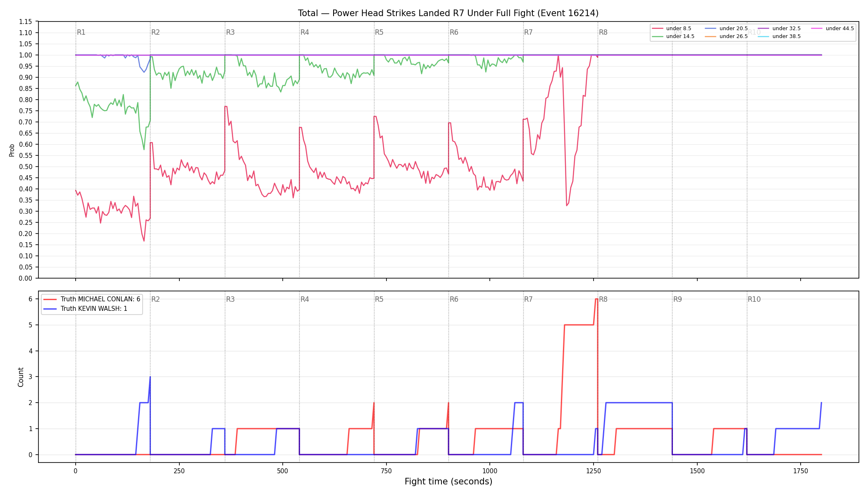868x496 pixels.
Task: Click the R5 round label in the Count chart
Action: pyautogui.click(x=379, y=299)
